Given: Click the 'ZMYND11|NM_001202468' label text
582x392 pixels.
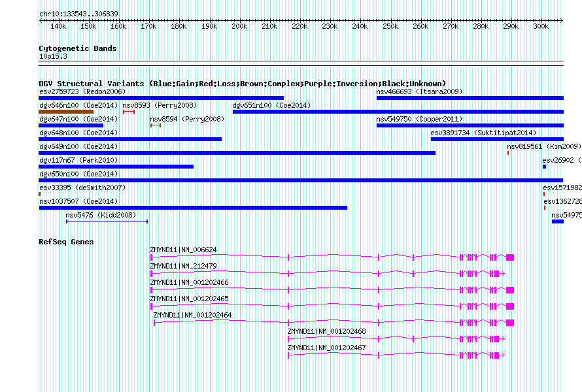Looking at the screenshot, I should 326,331.
